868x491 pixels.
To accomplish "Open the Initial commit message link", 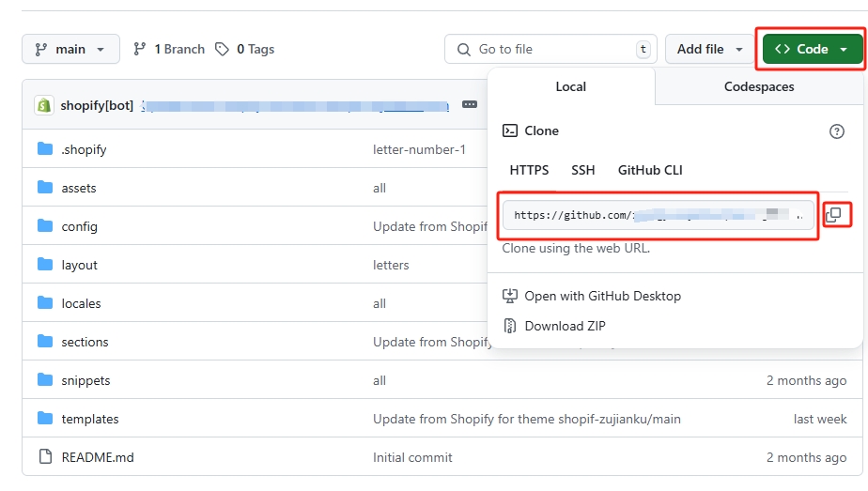I will tap(412, 458).
